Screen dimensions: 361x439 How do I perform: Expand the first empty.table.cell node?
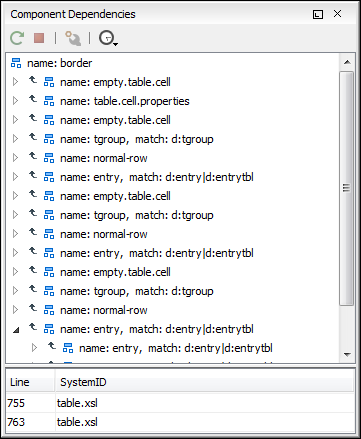point(15,82)
